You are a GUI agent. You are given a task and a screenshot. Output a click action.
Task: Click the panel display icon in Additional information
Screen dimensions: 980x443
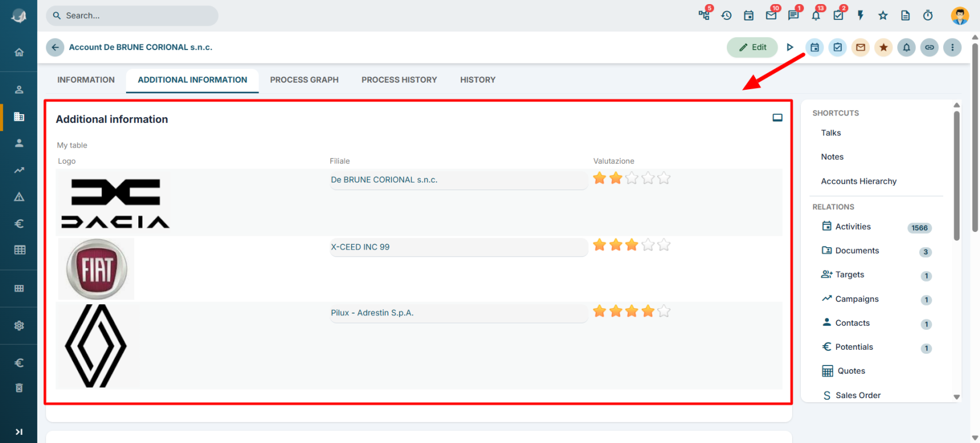[778, 118]
